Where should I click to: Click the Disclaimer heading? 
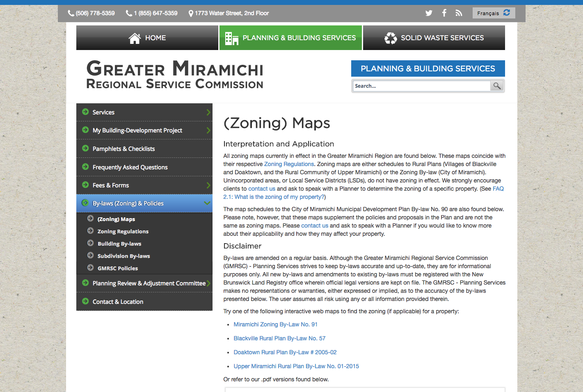[242, 246]
